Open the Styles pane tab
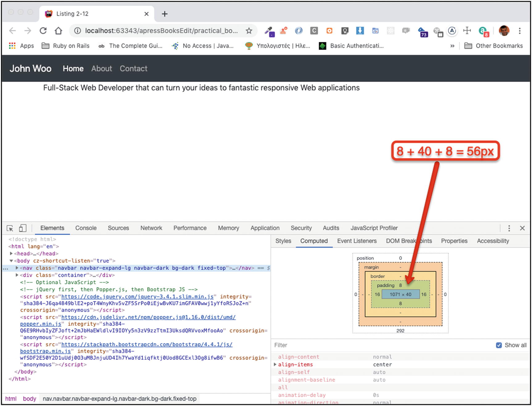 click(x=283, y=241)
